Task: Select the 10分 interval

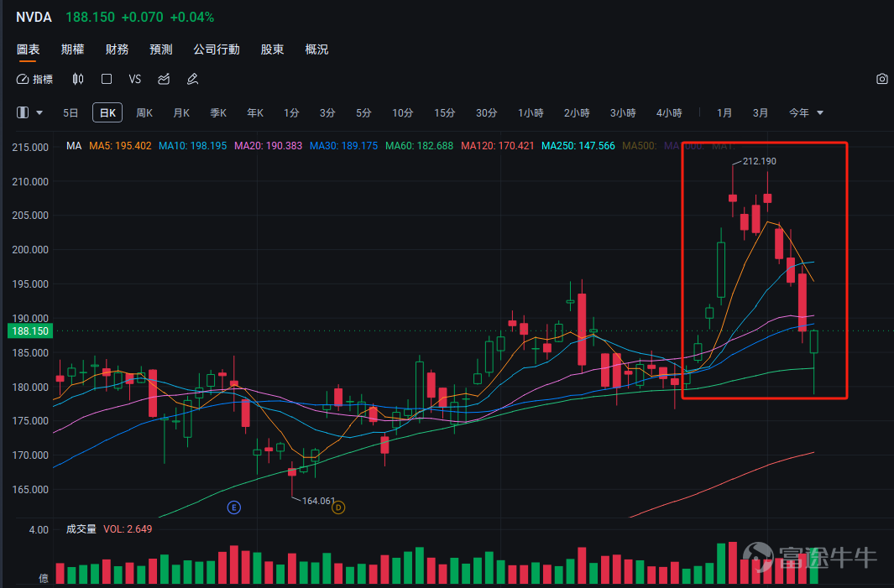Action: click(x=403, y=112)
